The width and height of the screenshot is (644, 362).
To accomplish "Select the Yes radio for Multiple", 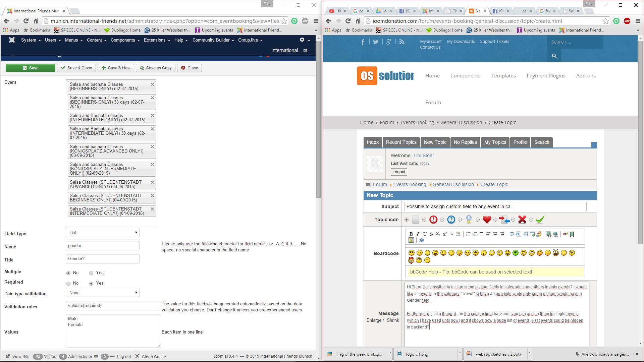I will [91, 273].
